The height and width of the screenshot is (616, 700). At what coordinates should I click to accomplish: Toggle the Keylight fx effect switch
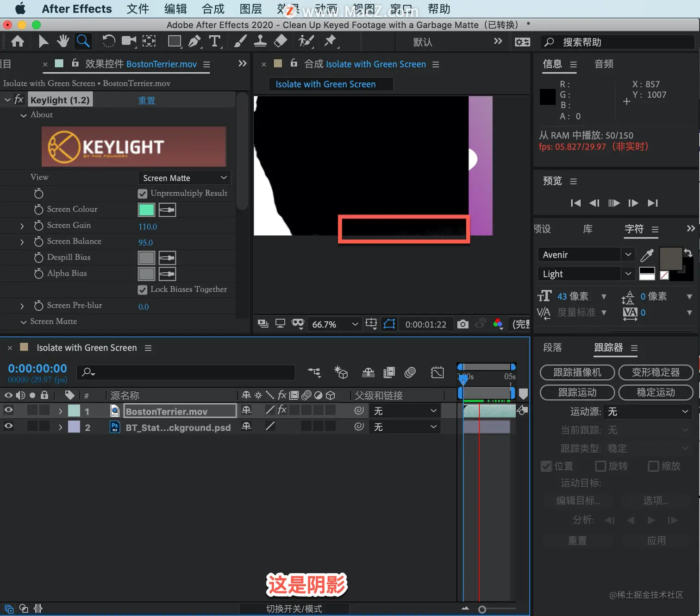point(19,100)
